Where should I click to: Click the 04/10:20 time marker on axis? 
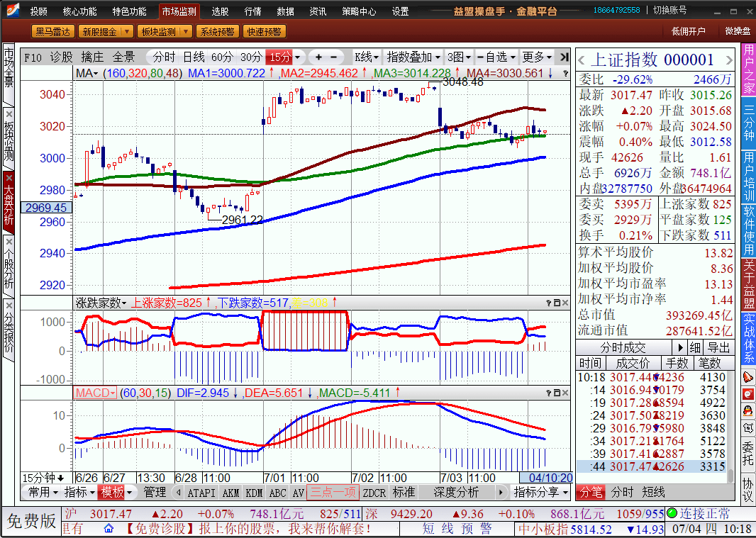pyautogui.click(x=546, y=478)
